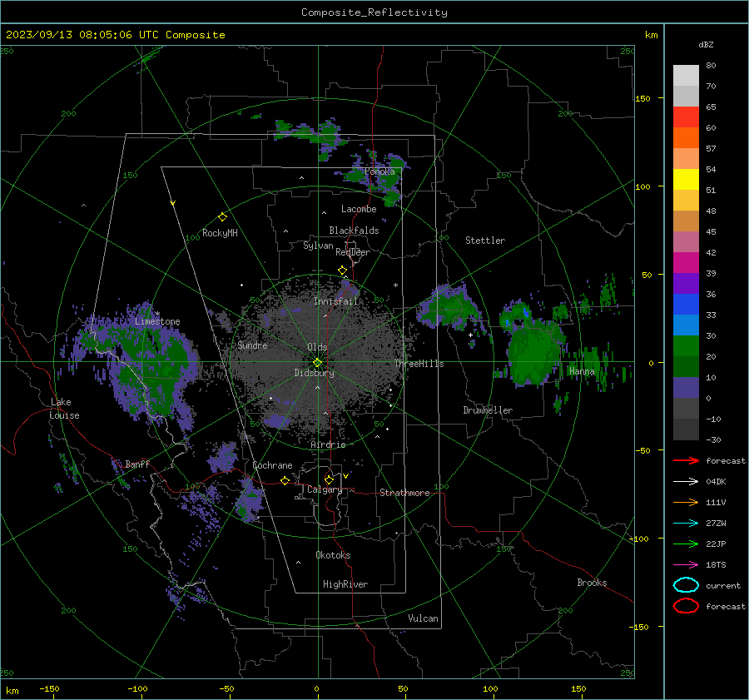This screenshot has width=749, height=700.
Task: Click the Composite_Reflectivity title
Action: tap(374, 12)
